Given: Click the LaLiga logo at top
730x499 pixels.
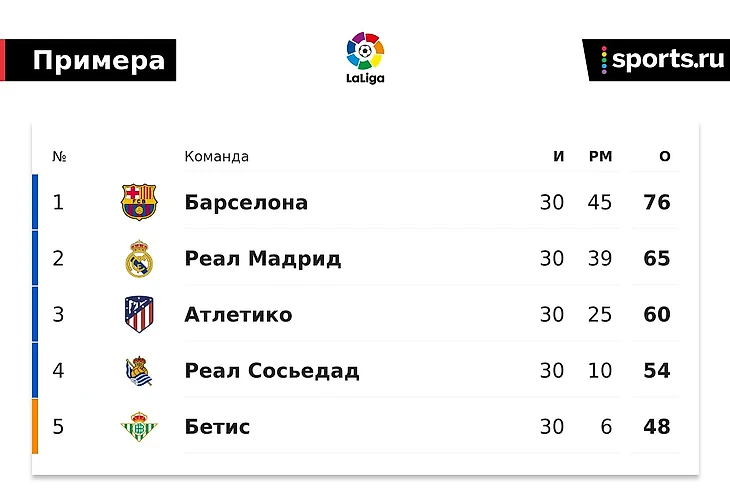Looking at the screenshot, I should click(x=365, y=58).
